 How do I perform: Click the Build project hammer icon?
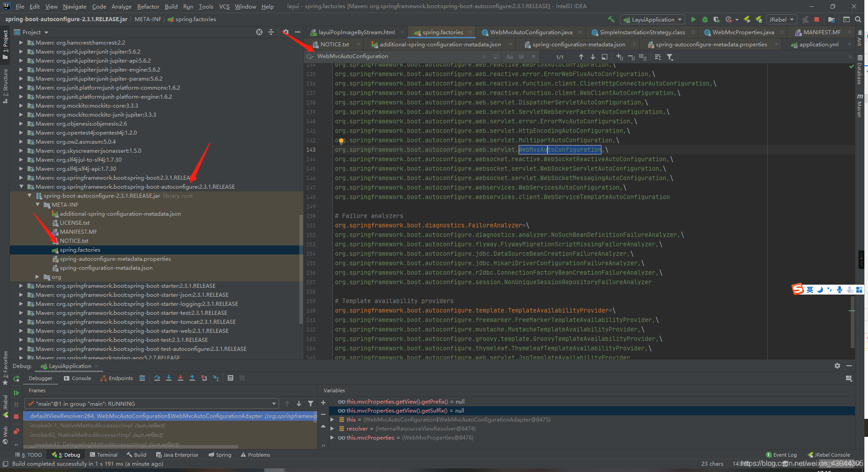611,19
